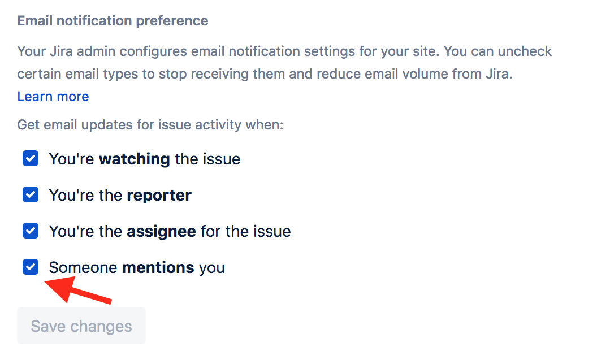Click the "Someone mentions you" label text
597x364 pixels.
[136, 267]
